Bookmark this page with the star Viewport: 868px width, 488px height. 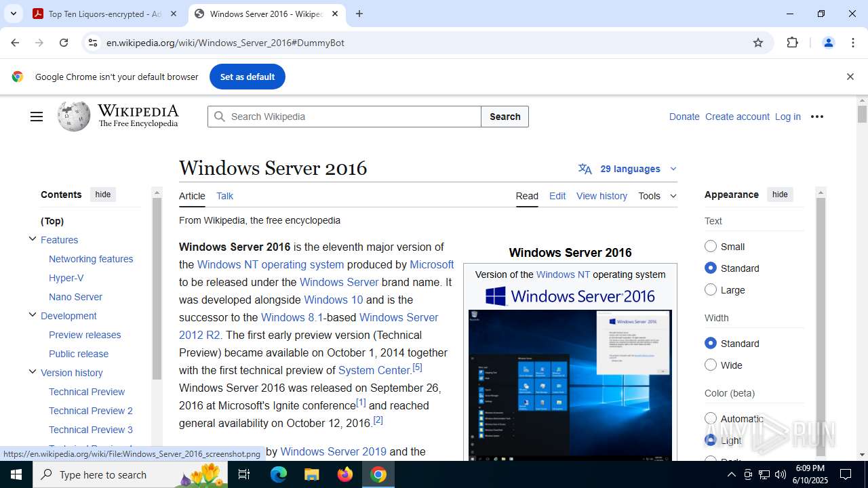pos(758,43)
